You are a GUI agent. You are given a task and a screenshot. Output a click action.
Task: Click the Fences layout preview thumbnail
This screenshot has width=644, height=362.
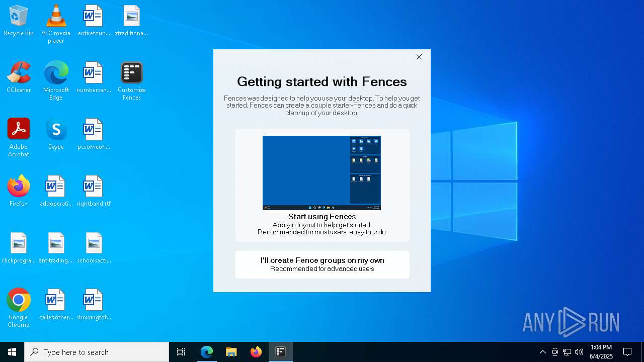click(x=321, y=172)
